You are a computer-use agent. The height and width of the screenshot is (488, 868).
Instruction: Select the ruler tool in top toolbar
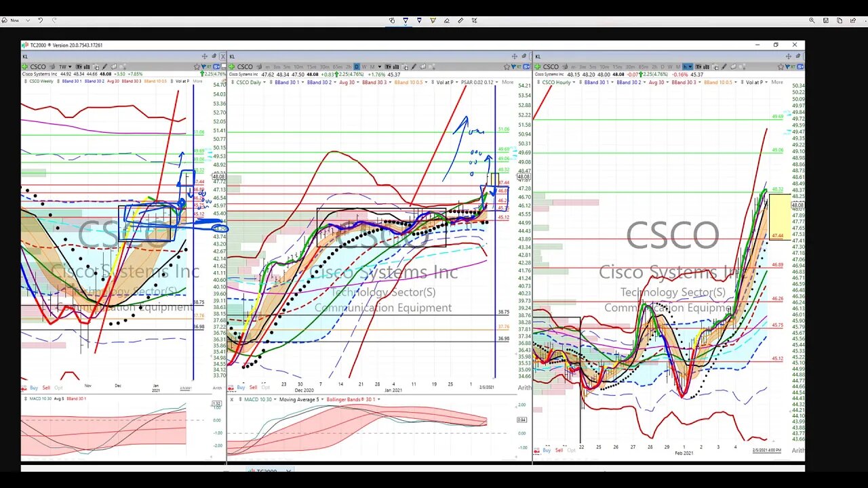[x=460, y=20]
